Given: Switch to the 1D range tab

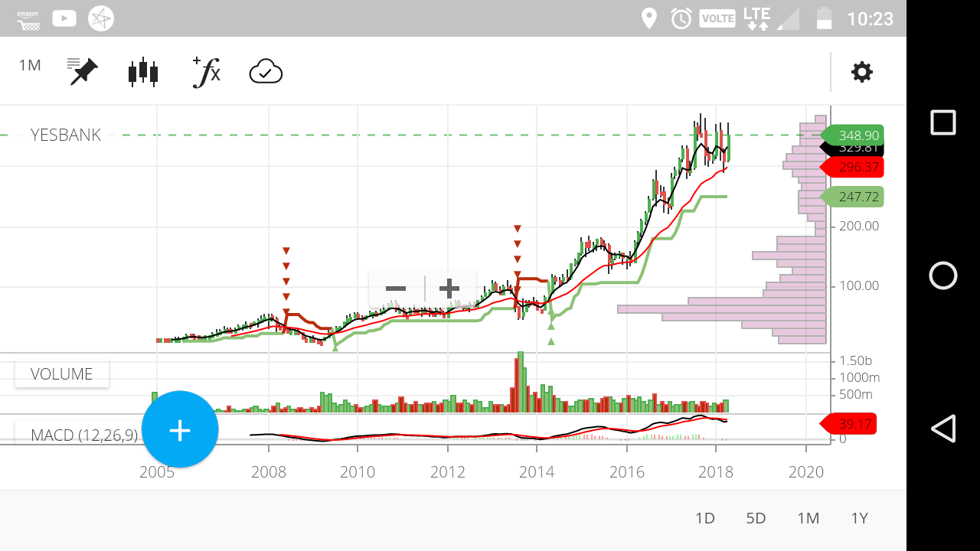Looking at the screenshot, I should tap(705, 518).
